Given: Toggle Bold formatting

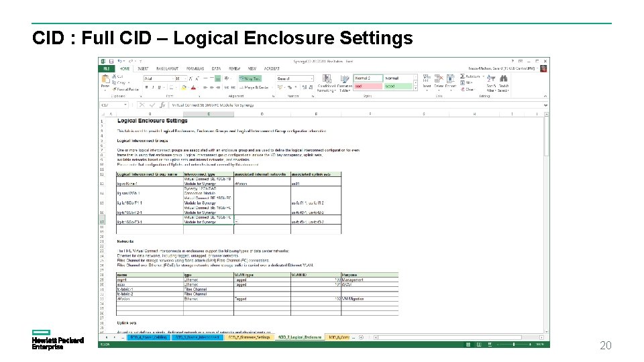Looking at the screenshot, I should coord(147,87).
